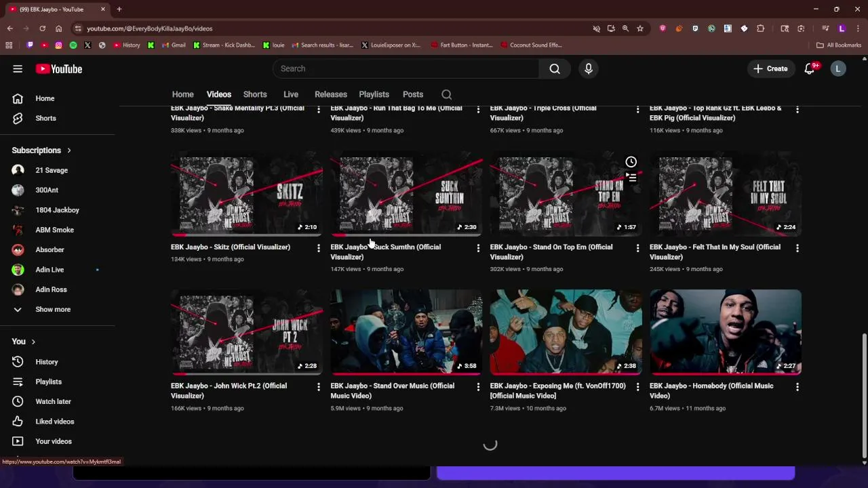Open the Windows apps grid bookmark
The image size is (868, 488).
click(9, 45)
